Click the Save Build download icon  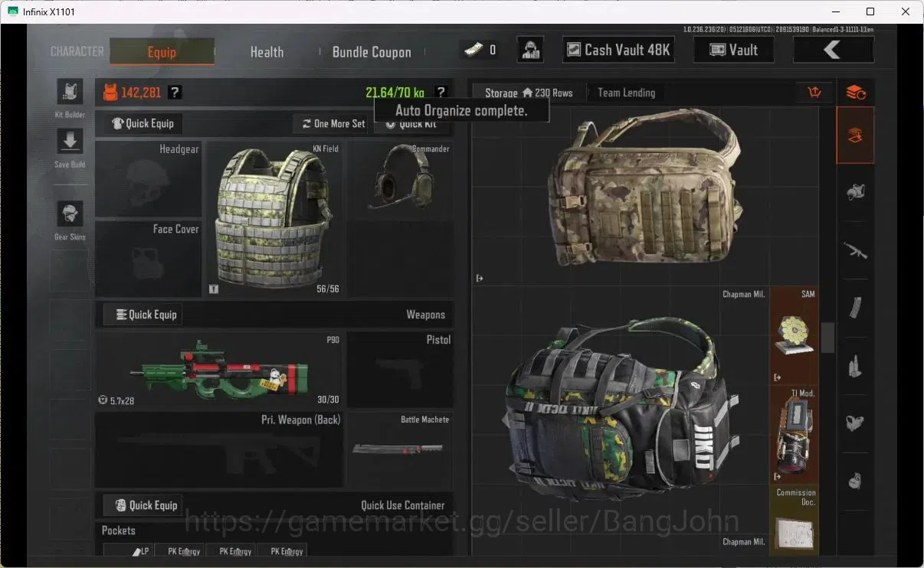[70, 142]
